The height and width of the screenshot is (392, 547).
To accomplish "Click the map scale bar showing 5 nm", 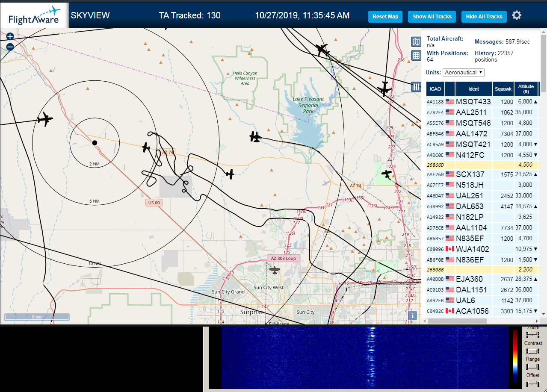I will [37, 317].
